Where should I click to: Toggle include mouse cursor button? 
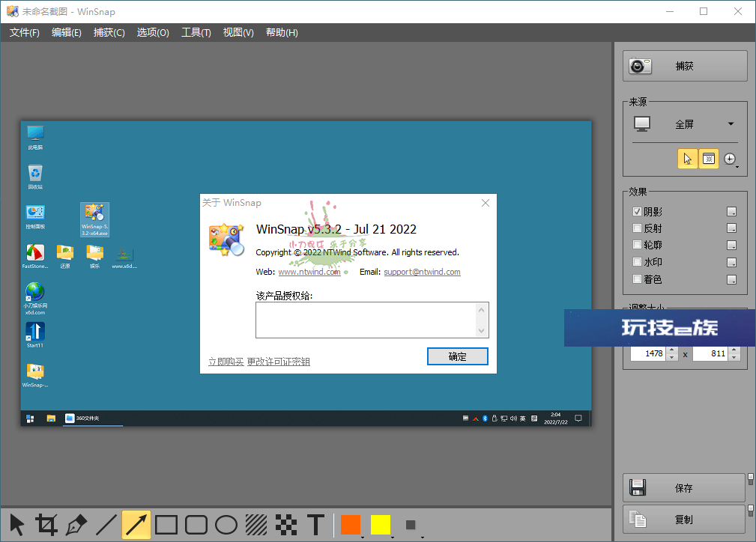click(688, 159)
